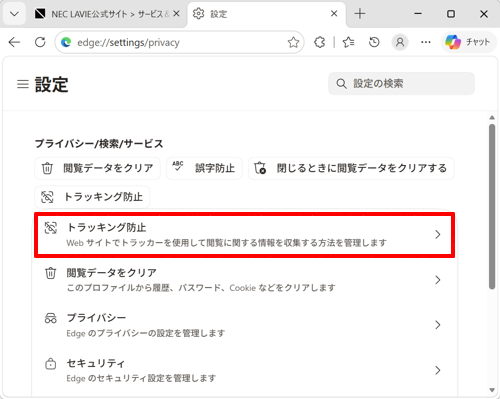Click the vertical scrollbar thumb
This screenshot has width=500, height=399.
(x=492, y=206)
